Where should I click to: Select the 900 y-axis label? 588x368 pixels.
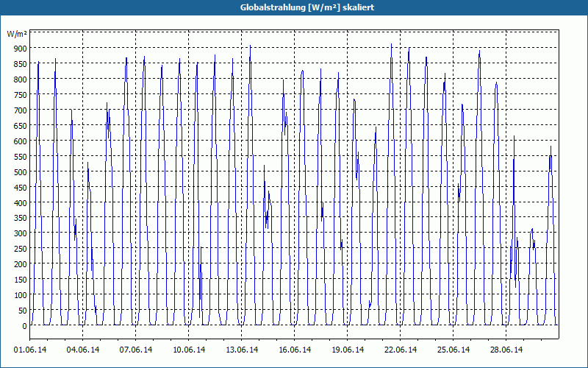pos(21,48)
